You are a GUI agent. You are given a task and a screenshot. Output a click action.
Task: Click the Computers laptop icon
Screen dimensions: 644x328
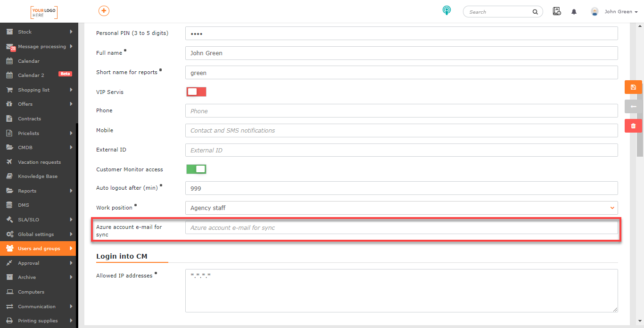pyautogui.click(x=9, y=292)
